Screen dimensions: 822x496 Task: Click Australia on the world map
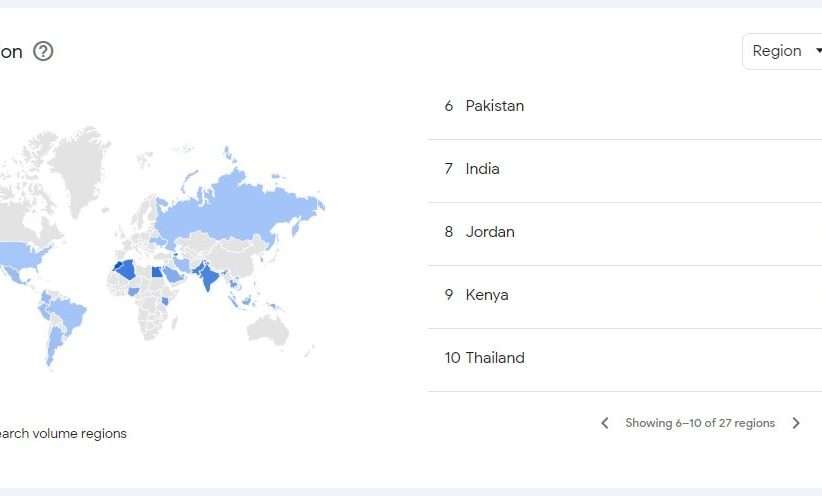click(268, 330)
